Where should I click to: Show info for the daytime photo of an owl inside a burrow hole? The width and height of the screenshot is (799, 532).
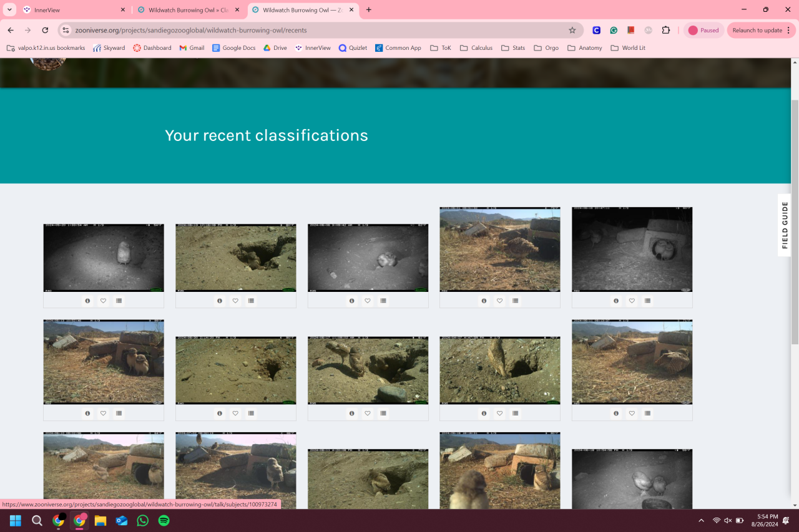click(x=220, y=301)
